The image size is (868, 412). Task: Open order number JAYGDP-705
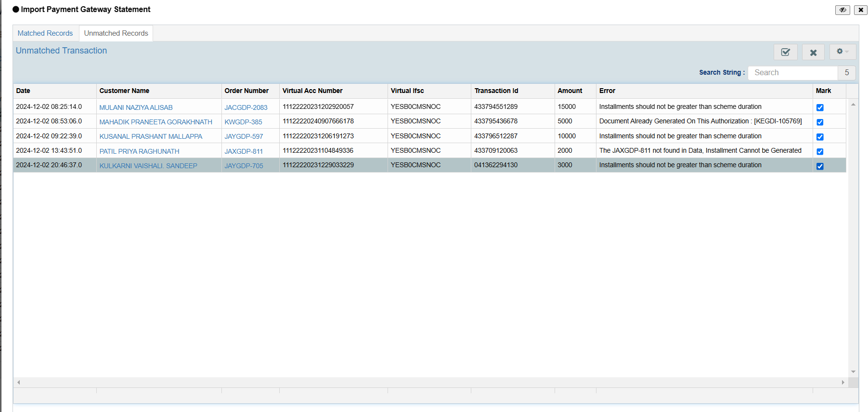coord(244,166)
